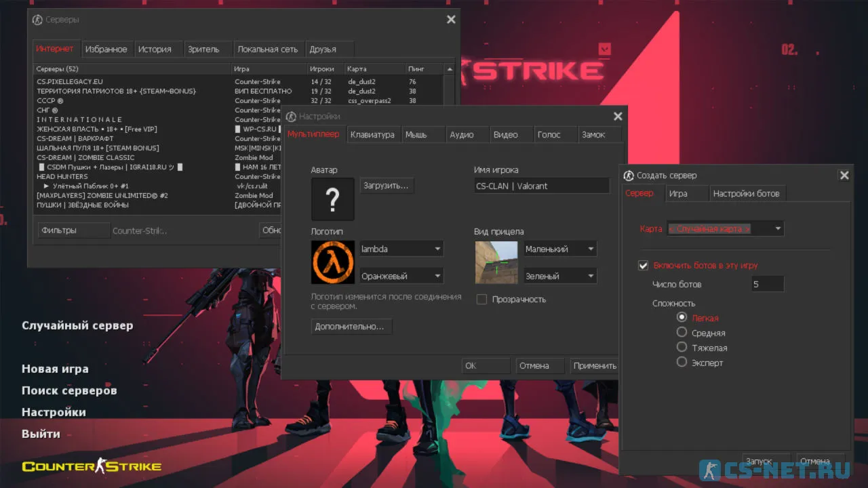The image size is (868, 488).
Task: Open the Настройки ботов tab
Action: pyautogui.click(x=746, y=194)
